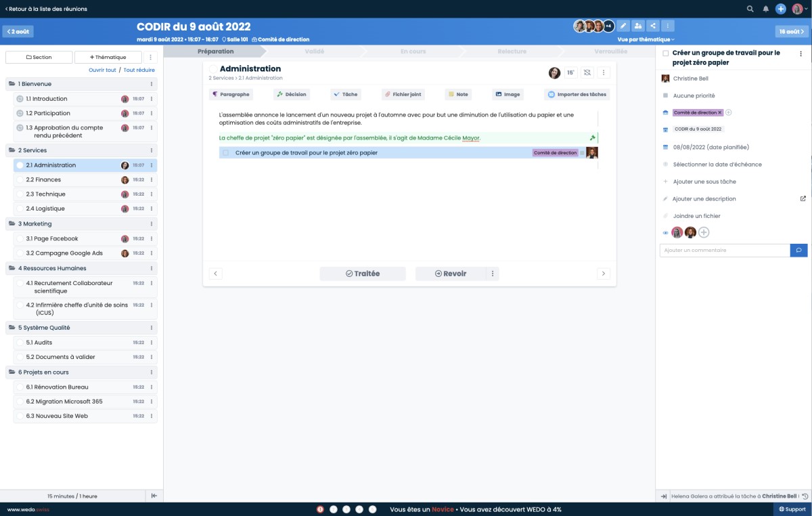Open search with the magnifier icon
The height and width of the screenshot is (516, 812).
click(x=750, y=9)
